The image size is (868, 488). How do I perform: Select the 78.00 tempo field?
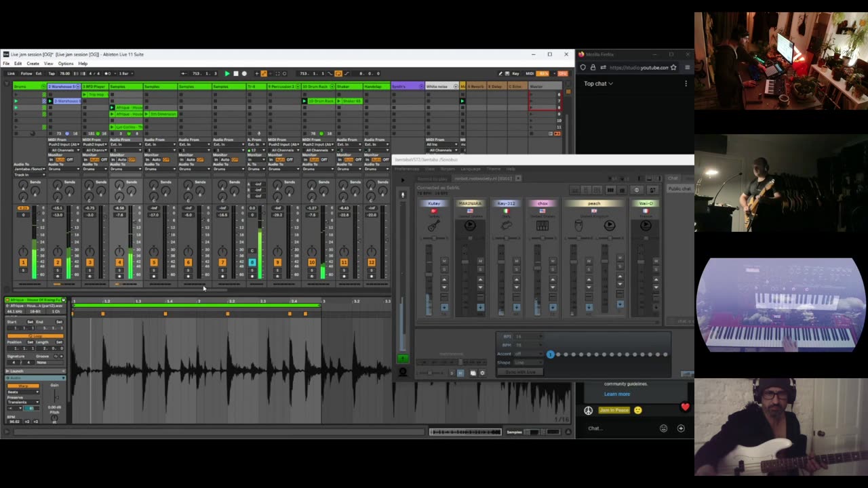tap(65, 73)
